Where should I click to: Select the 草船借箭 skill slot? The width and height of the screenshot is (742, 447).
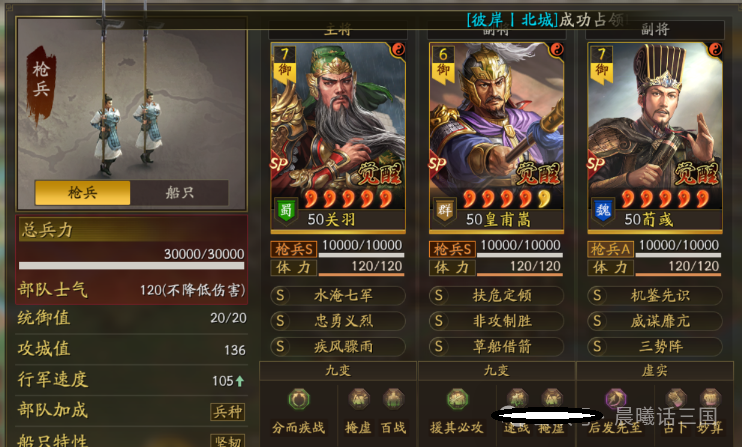pyautogui.click(x=496, y=347)
